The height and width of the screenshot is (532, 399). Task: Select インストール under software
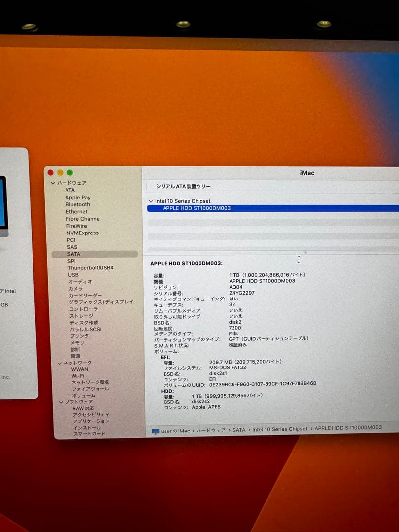[87, 428]
